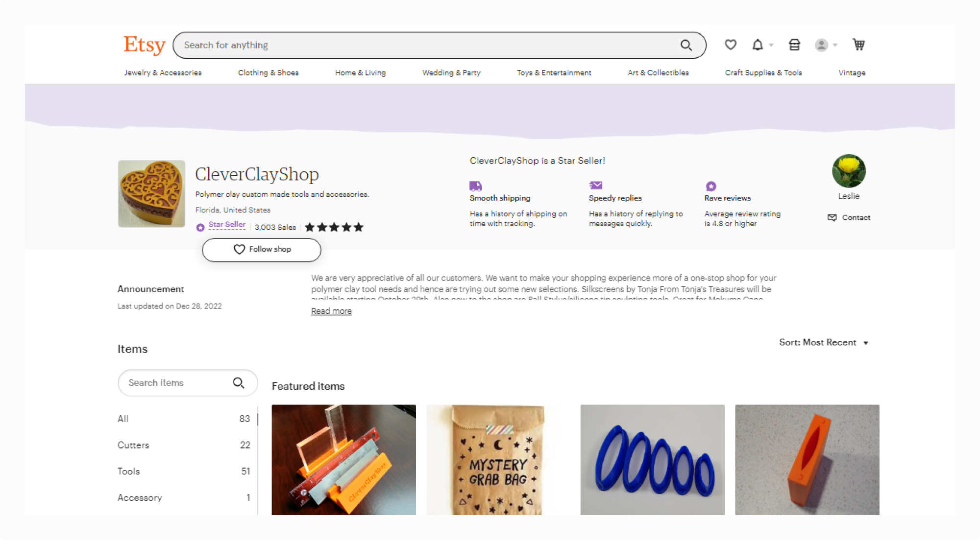Screen dimensions: 980x540
Task: Open the orange cutter featured item
Action: tap(807, 460)
